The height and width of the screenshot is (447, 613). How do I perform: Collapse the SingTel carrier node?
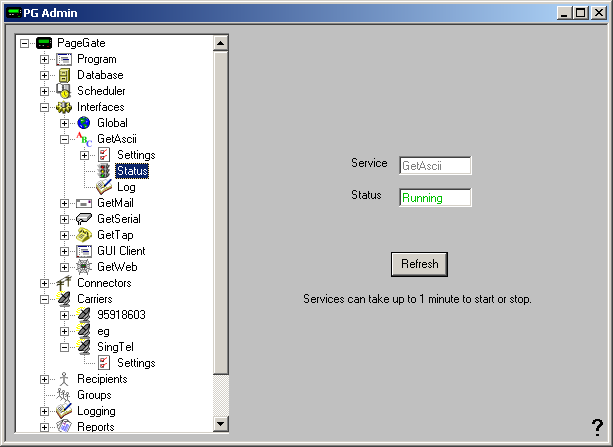[x=65, y=347]
